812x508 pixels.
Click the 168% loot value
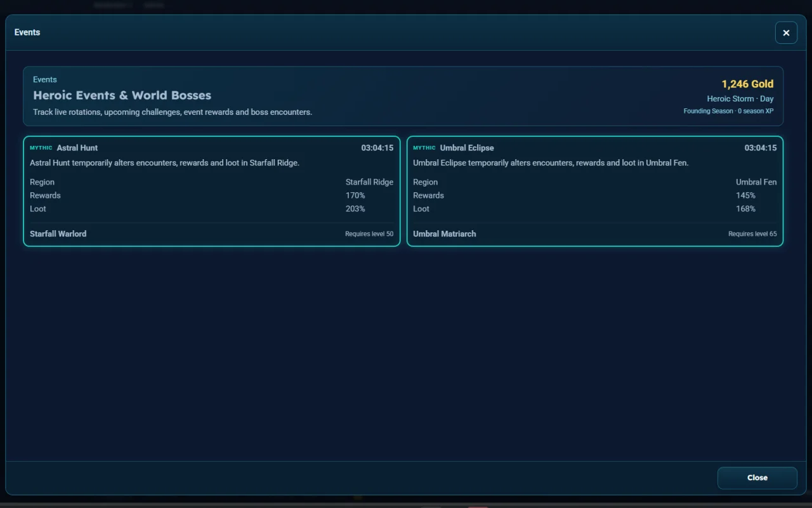pyautogui.click(x=746, y=209)
